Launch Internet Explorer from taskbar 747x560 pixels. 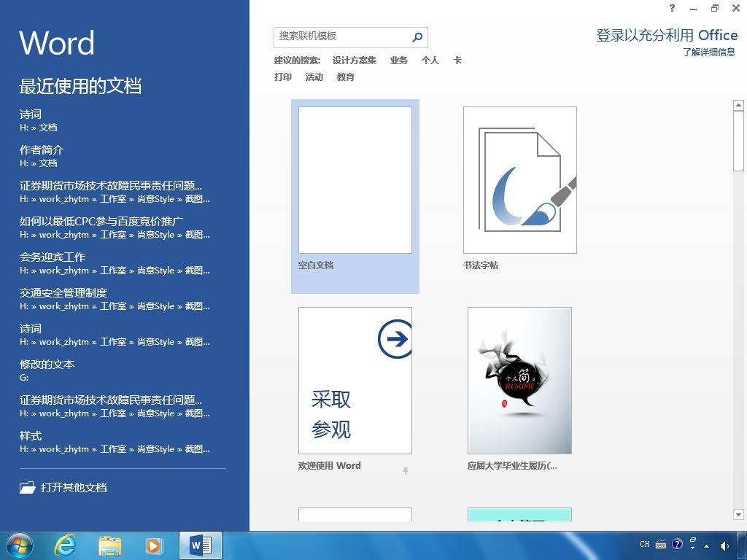(65, 545)
